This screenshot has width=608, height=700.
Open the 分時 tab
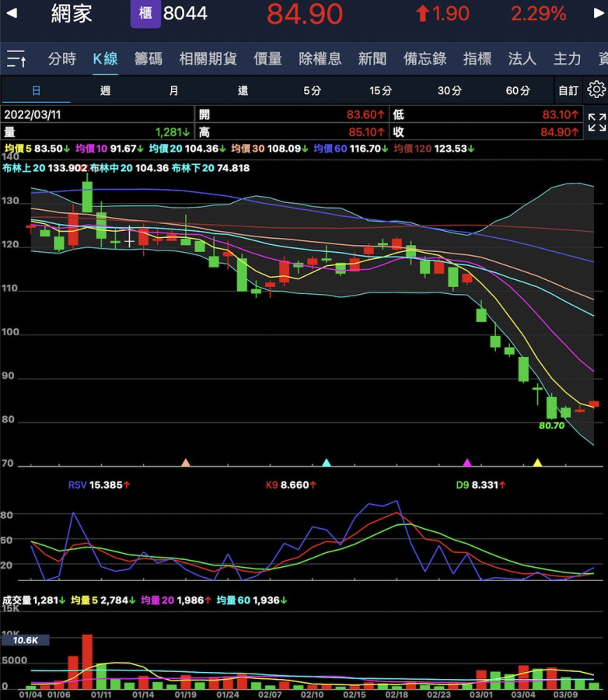(x=62, y=58)
